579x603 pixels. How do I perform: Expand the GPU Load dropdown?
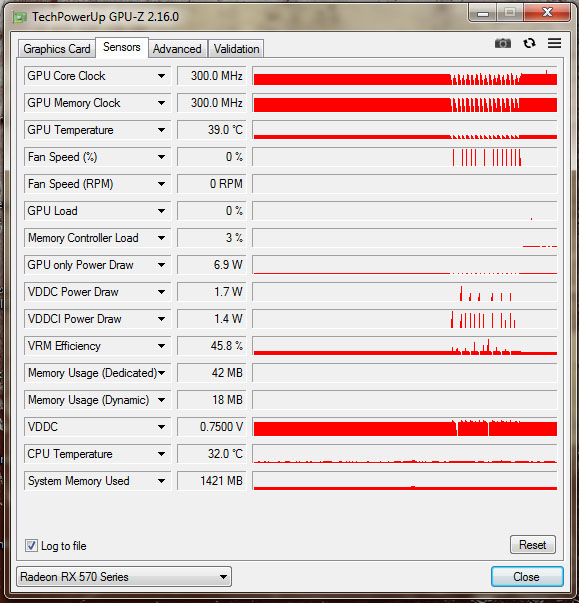(161, 211)
